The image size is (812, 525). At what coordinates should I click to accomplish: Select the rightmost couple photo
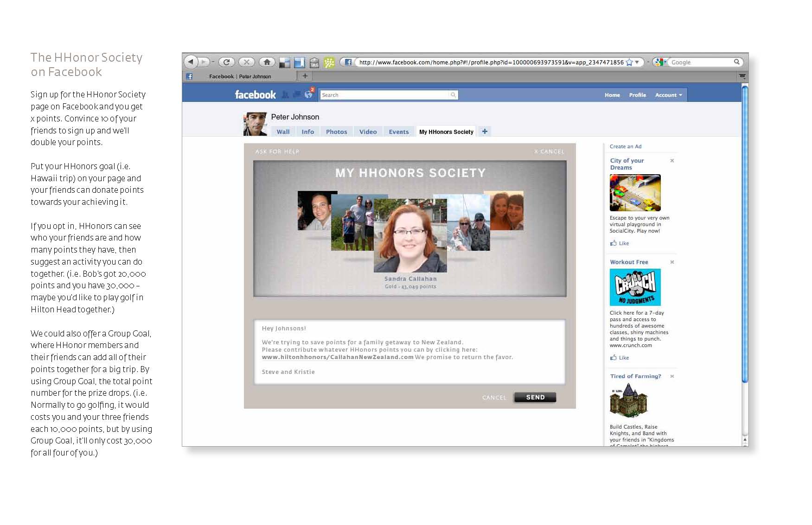pos(507,210)
